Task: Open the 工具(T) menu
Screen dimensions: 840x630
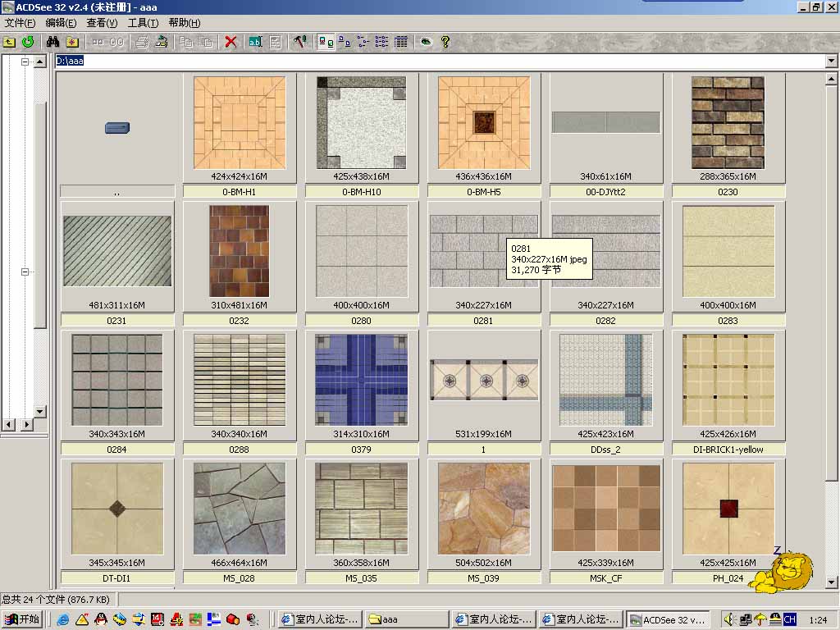Action: [143, 23]
